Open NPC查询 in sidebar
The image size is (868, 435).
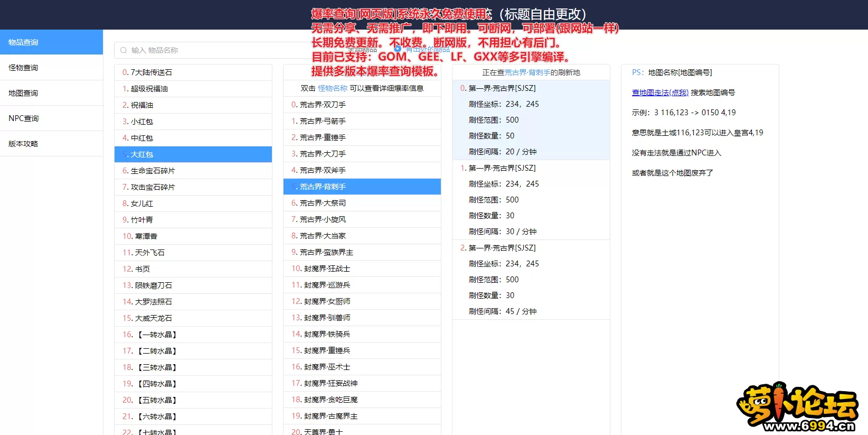click(51, 118)
